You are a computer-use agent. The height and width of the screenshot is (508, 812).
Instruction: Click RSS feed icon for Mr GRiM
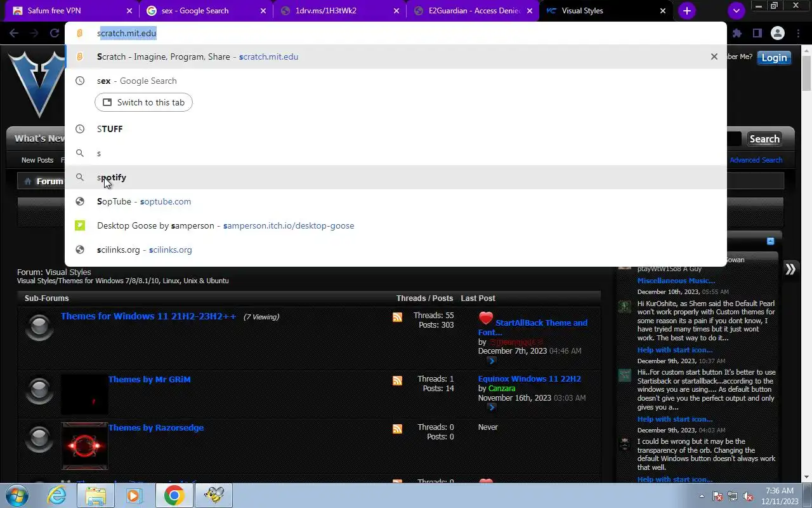pos(397,380)
